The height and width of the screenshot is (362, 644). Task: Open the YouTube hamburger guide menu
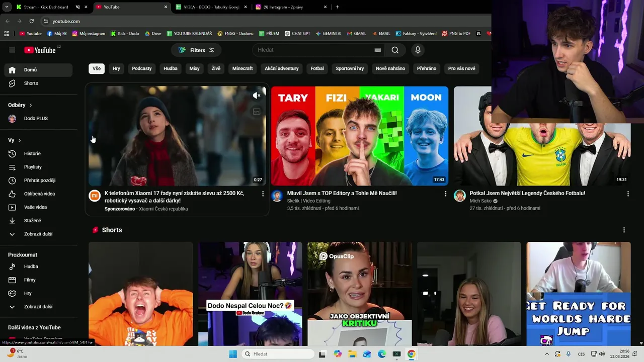tap(12, 50)
